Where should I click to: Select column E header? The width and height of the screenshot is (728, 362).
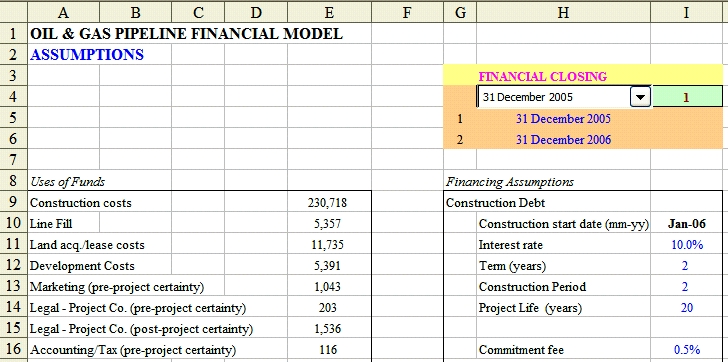pos(330,13)
